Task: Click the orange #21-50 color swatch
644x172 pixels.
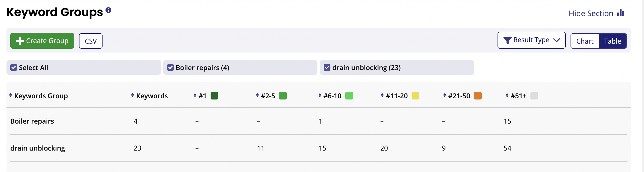Action: (478, 96)
